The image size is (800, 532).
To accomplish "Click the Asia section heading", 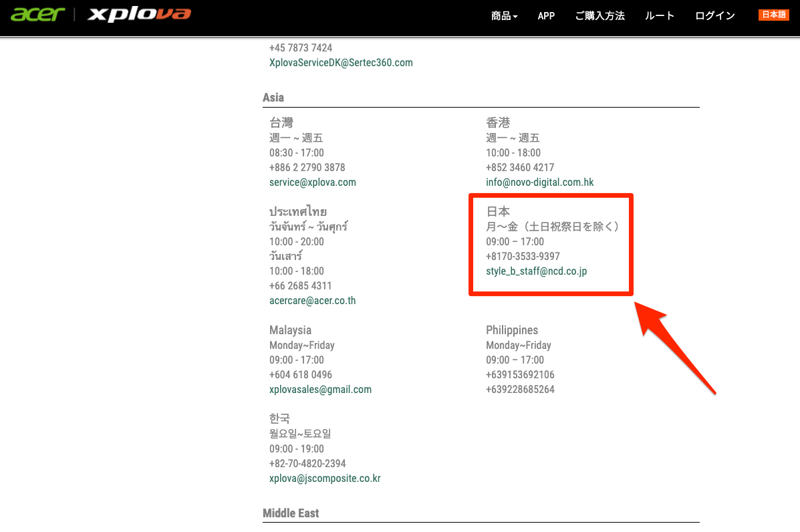I will tap(273, 98).
